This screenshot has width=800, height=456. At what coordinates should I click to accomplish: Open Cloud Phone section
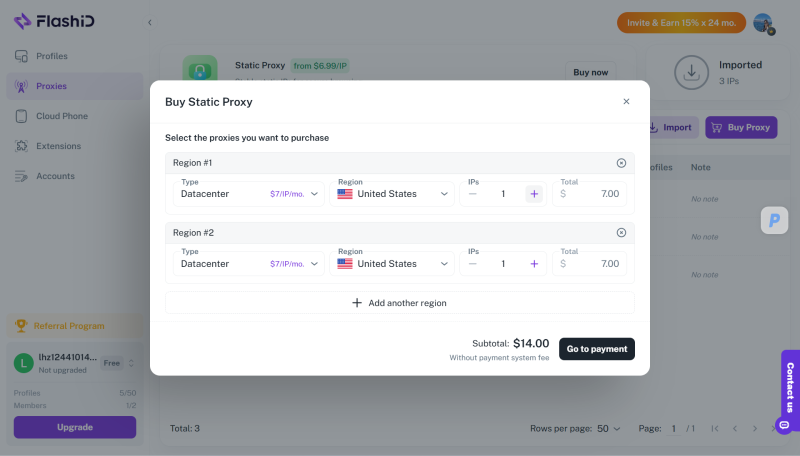coord(61,116)
